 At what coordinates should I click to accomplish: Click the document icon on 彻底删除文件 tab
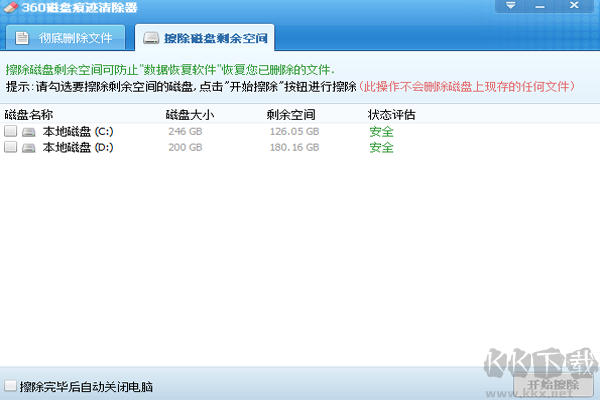(x=19, y=40)
